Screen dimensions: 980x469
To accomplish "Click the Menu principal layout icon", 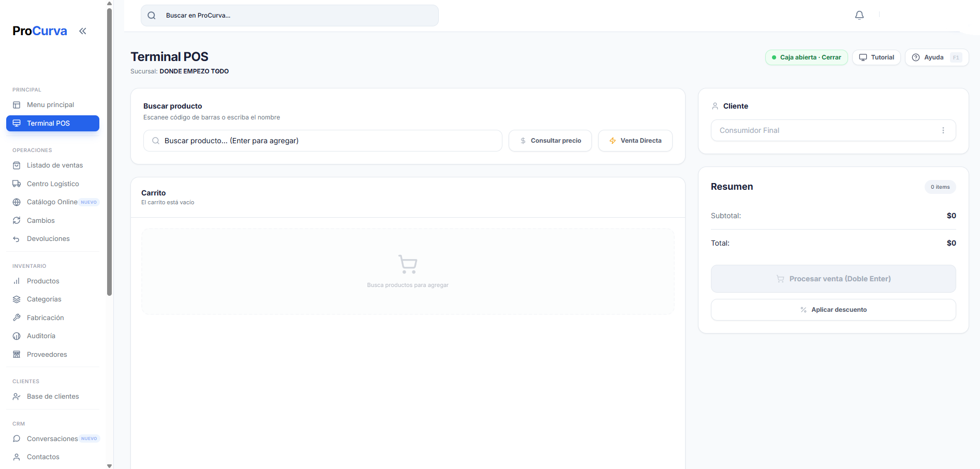I will tap(17, 105).
